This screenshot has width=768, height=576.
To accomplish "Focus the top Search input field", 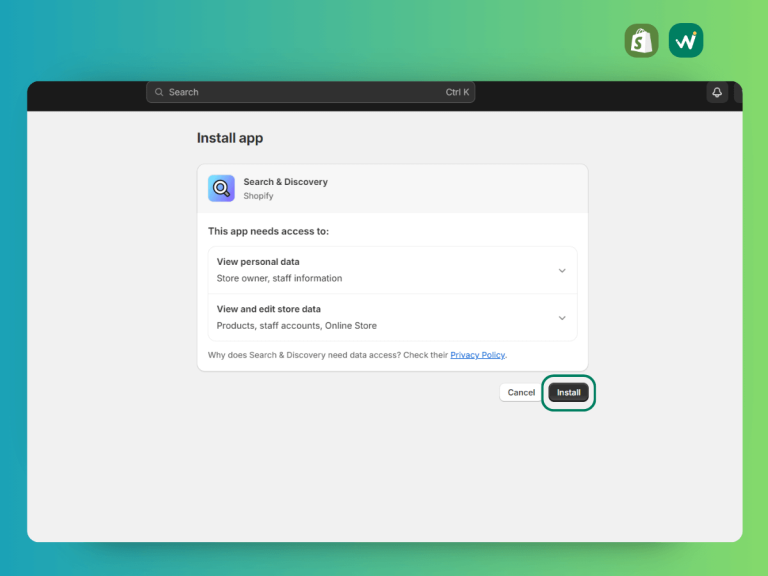I will [311, 92].
